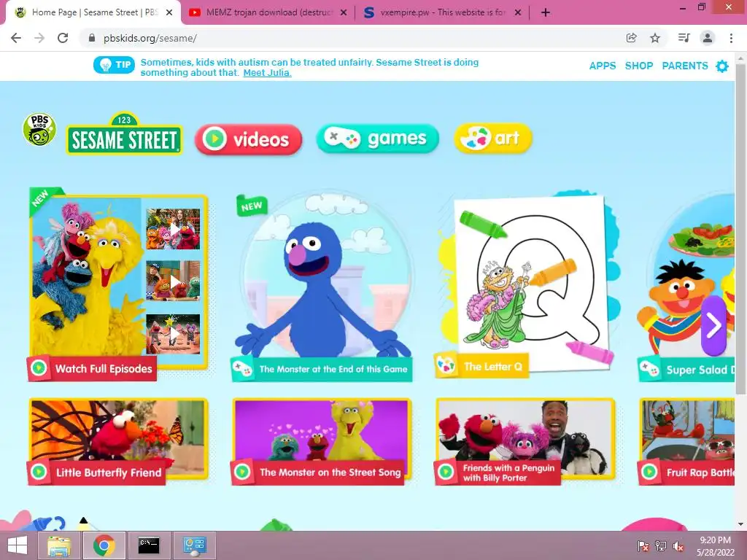
Task: Click page vertical scrollbar
Action: 740,228
